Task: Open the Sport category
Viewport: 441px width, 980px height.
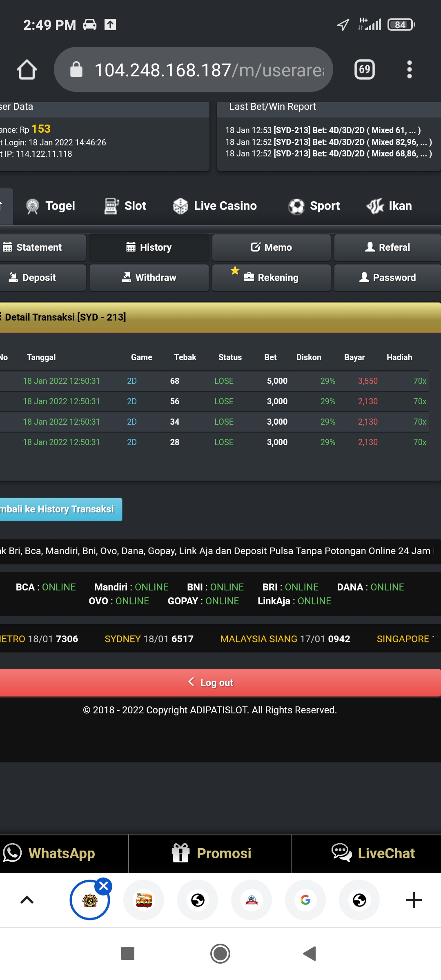Action: tap(314, 206)
